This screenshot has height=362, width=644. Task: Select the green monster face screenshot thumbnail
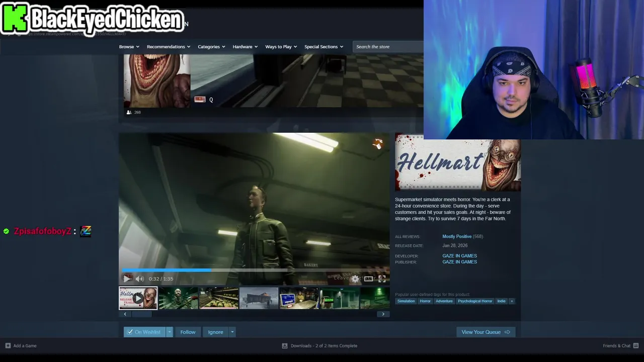pos(178,298)
